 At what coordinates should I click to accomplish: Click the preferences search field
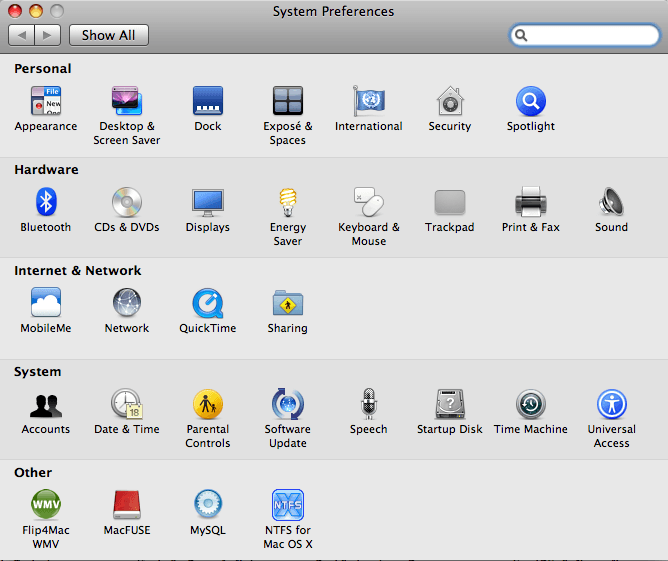tap(584, 35)
